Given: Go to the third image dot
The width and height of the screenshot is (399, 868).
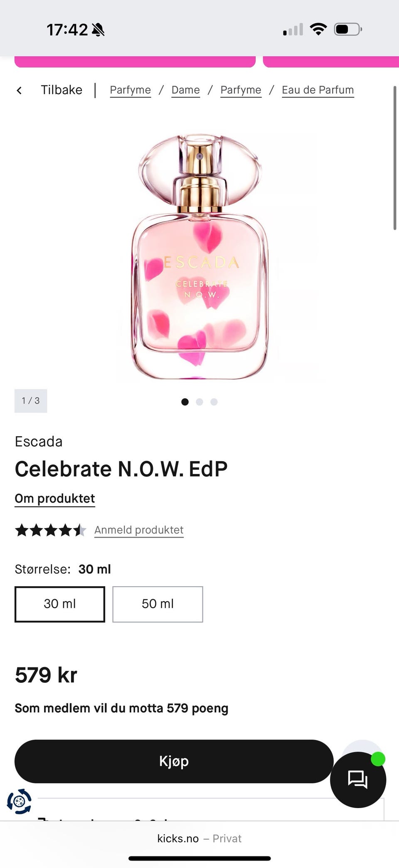Looking at the screenshot, I should click(x=214, y=402).
